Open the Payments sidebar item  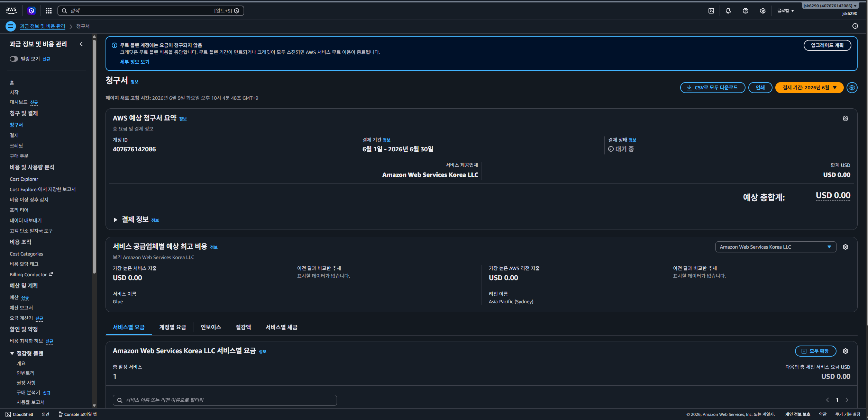pyautogui.click(x=14, y=135)
